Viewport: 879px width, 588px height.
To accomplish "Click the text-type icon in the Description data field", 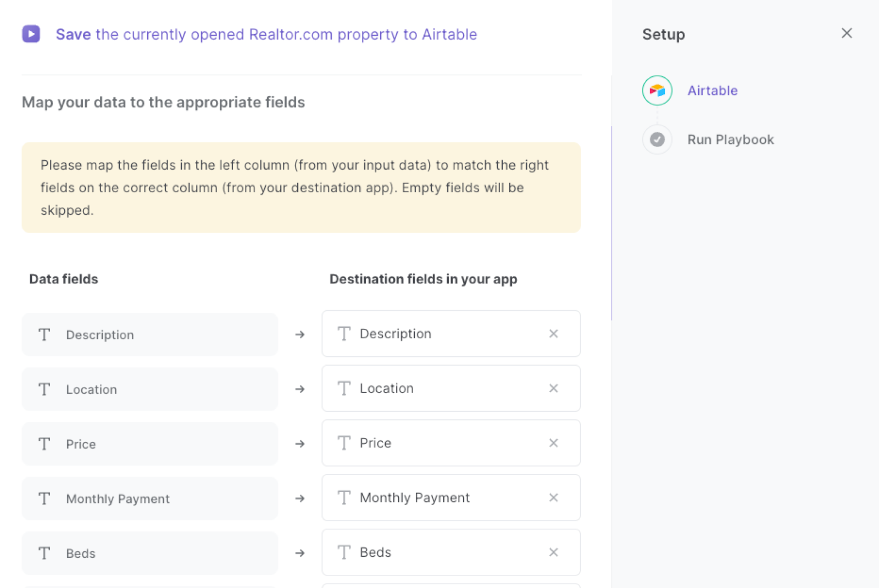I will pos(44,334).
